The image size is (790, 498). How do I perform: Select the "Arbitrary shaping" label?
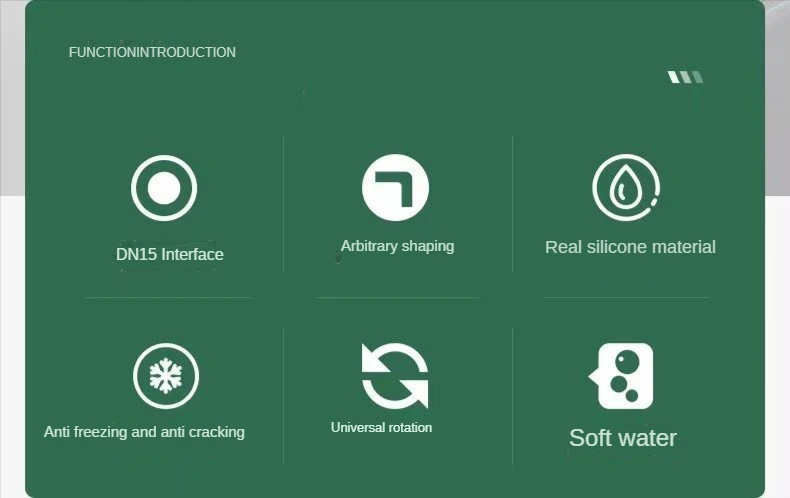(x=398, y=246)
